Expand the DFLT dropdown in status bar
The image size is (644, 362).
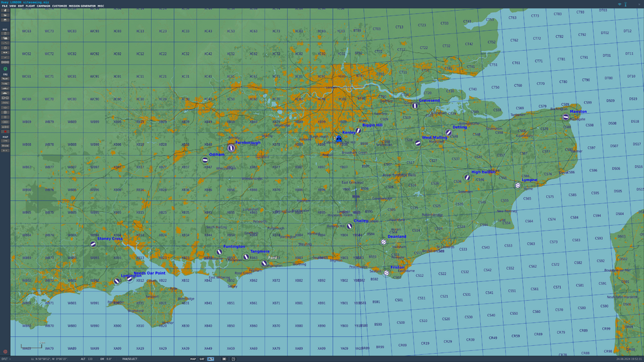point(6,359)
